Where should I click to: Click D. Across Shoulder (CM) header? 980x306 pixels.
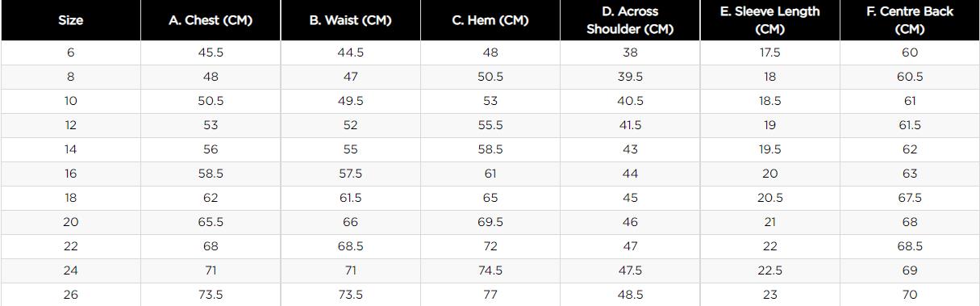click(630, 21)
